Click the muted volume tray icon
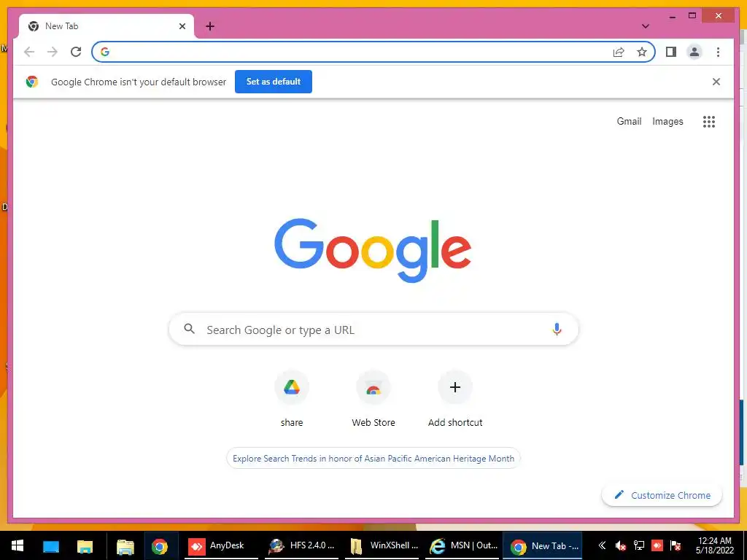 [x=620, y=545]
